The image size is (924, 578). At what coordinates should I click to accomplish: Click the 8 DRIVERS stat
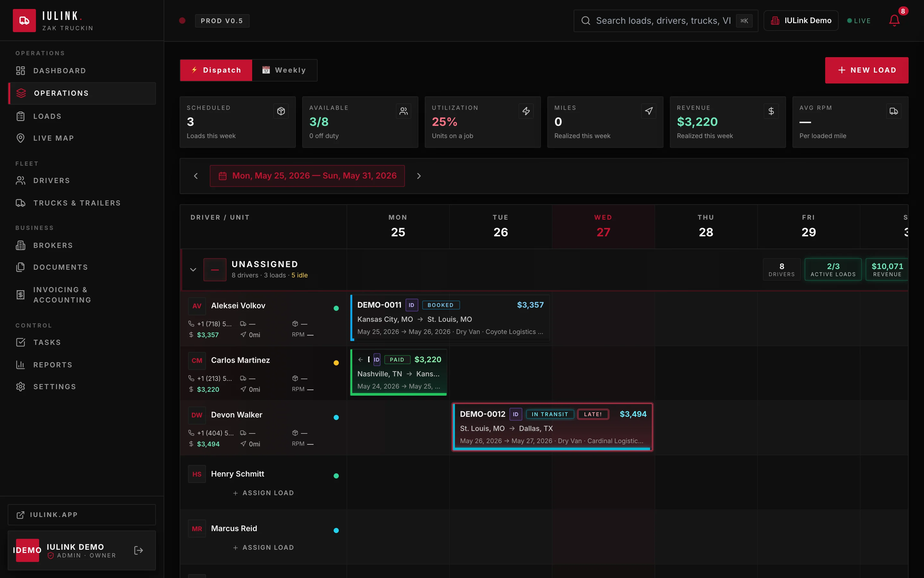pyautogui.click(x=782, y=269)
